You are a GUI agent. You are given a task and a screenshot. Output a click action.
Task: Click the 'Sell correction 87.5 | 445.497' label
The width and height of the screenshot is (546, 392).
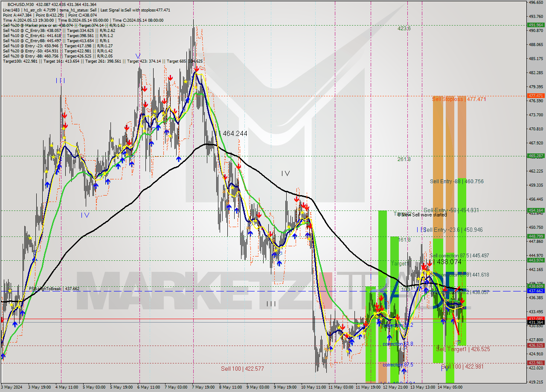[459, 256]
